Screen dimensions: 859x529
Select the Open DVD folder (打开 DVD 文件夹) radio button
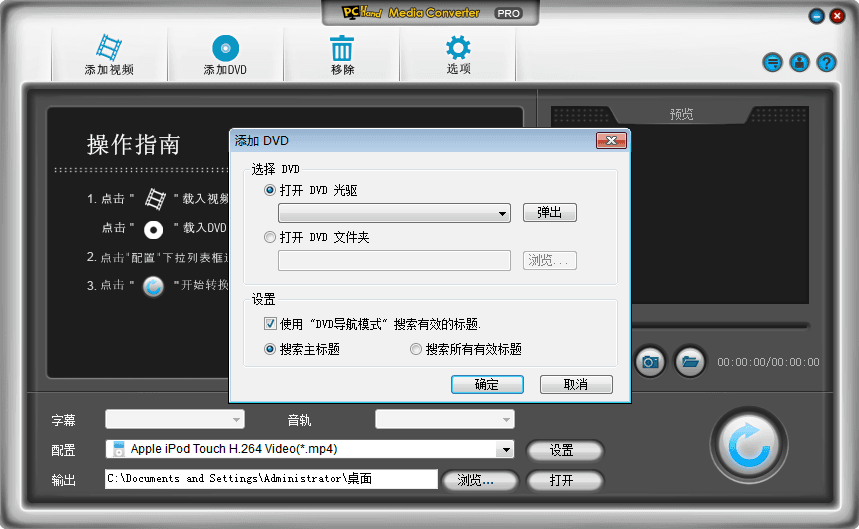pyautogui.click(x=270, y=238)
